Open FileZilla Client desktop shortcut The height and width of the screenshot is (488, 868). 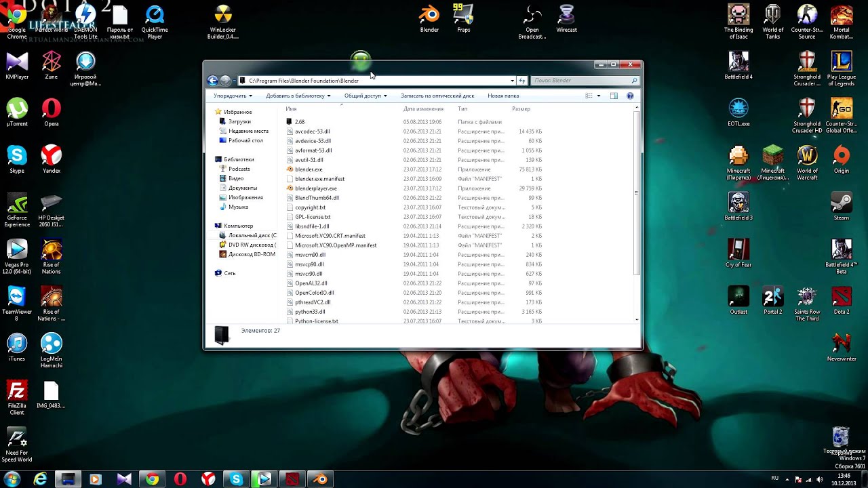[17, 398]
